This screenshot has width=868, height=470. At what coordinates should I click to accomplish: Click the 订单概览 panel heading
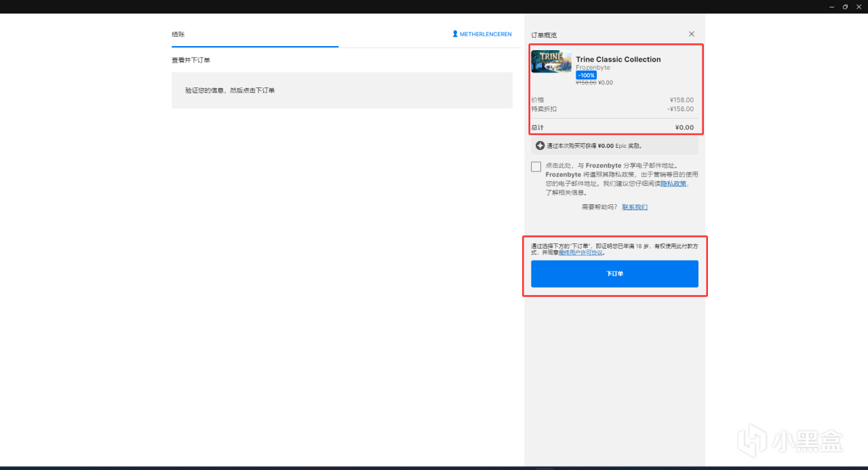[544, 35]
